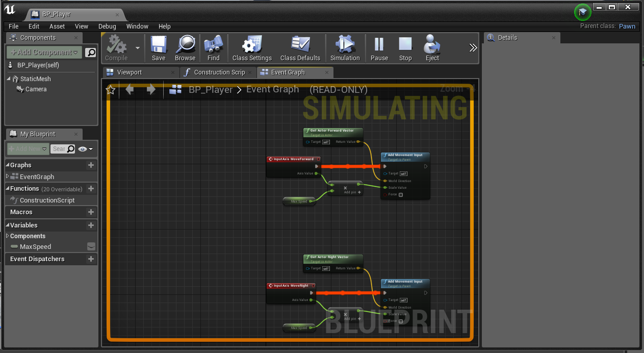Click the graph bookmark star icon
Viewport: 644px width, 353px height.
(111, 90)
